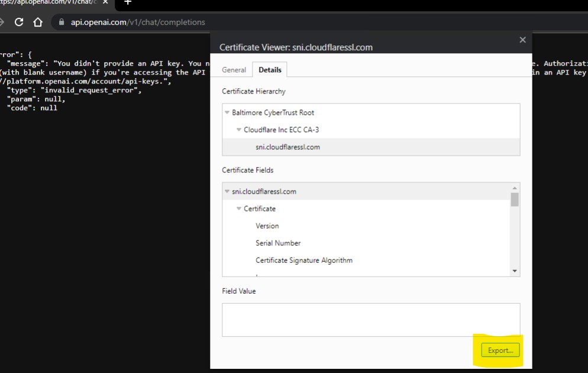Close the api.openai.com browser tab
Image resolution: width=588 pixels, height=373 pixels.
105,2
